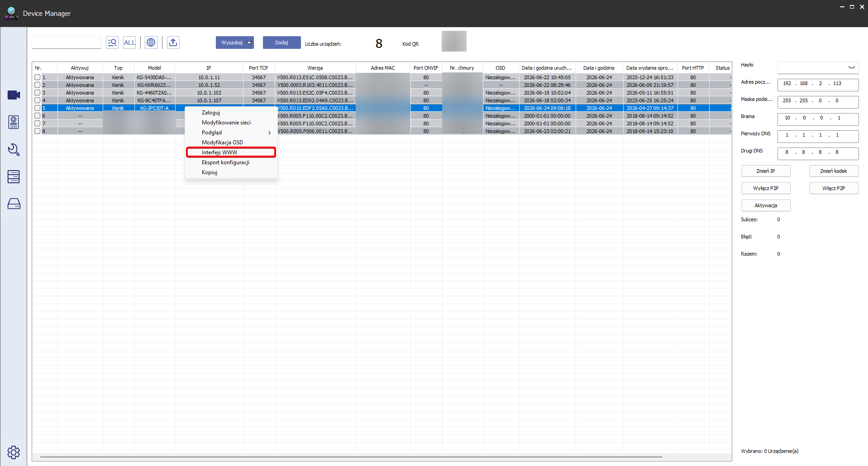Click the Dodaj button
This screenshot has height=466, width=868.
[281, 43]
